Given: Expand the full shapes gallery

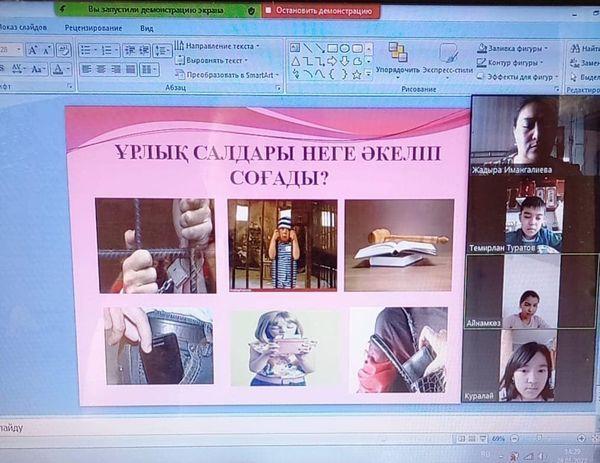Looking at the screenshot, I should 369,73.
